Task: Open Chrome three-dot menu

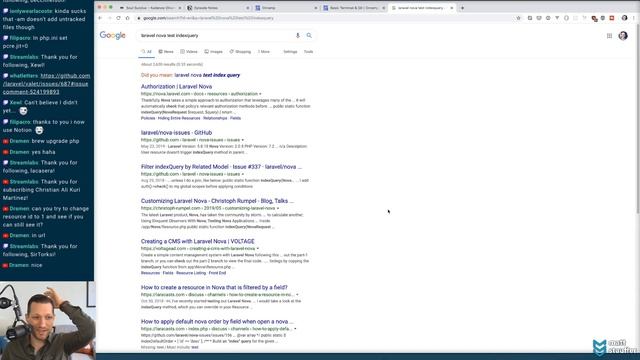Action: click(x=634, y=18)
